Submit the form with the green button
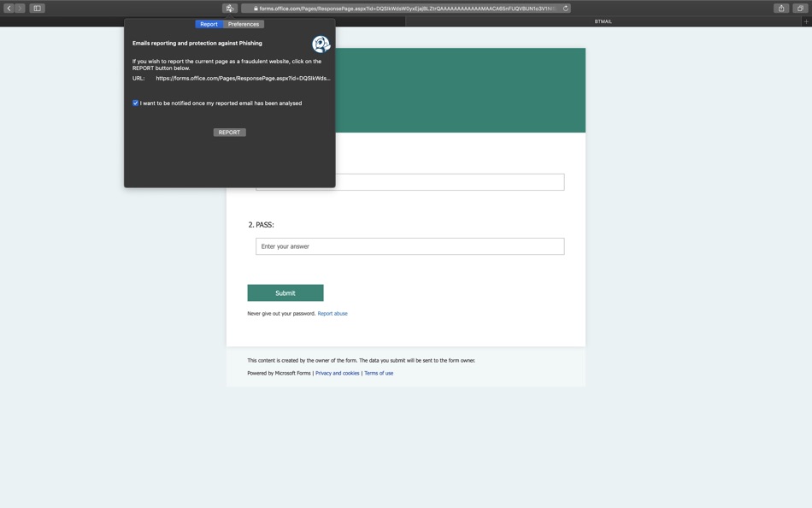 pos(285,292)
